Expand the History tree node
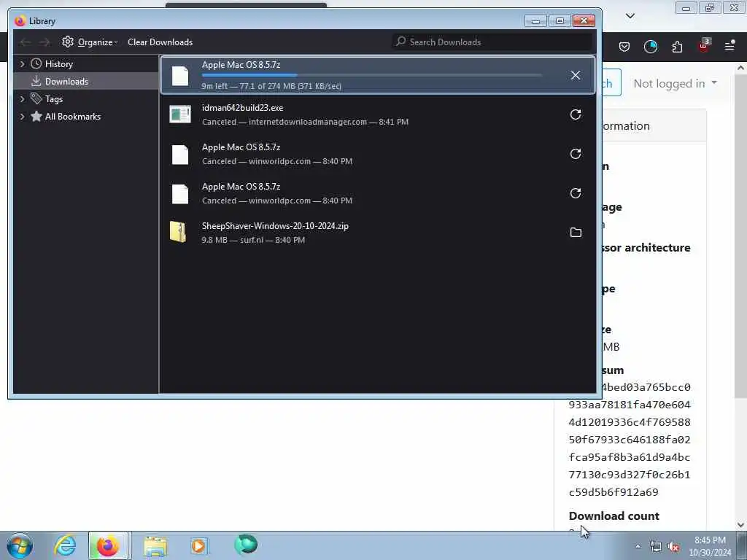This screenshot has height=560, width=747. click(x=22, y=64)
